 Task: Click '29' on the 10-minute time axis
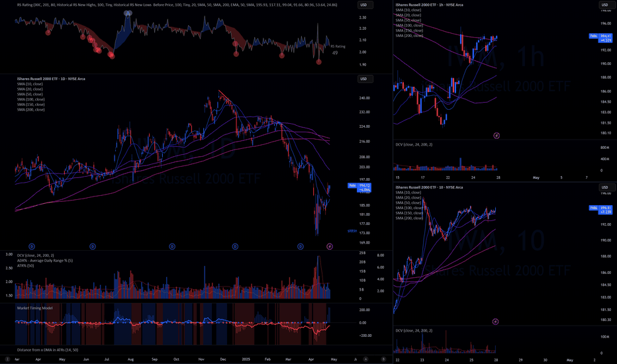tap(520, 359)
